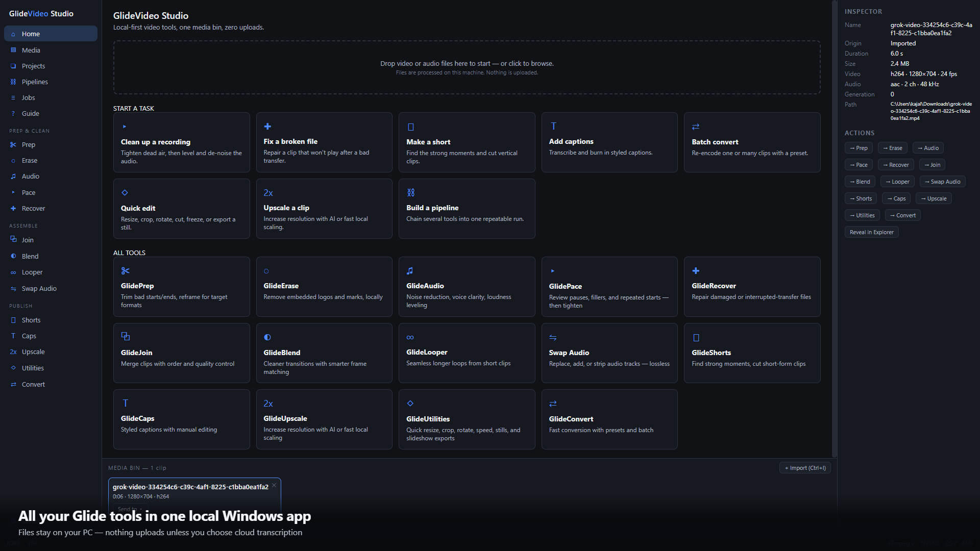The image size is (980, 551).
Task: Click the Jobs list icon in sidebar
Action: point(13,97)
